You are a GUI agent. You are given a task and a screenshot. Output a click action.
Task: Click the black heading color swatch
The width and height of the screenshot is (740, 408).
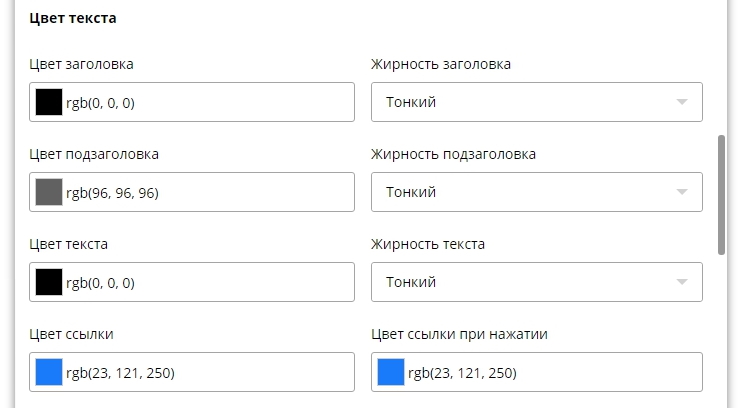tap(49, 102)
